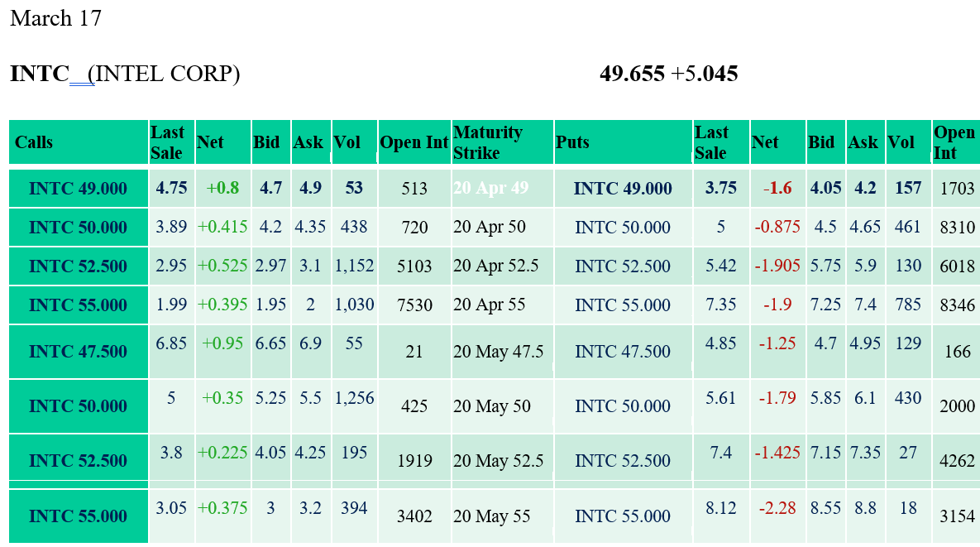This screenshot has height=547, width=980.
Task: Click put volume value 461
Action: click(908, 226)
